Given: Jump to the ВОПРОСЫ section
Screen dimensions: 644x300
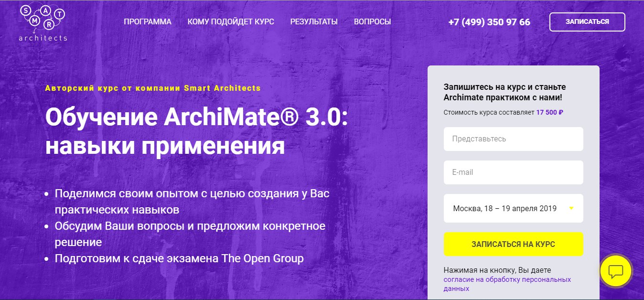Looking at the screenshot, I should [x=372, y=22].
